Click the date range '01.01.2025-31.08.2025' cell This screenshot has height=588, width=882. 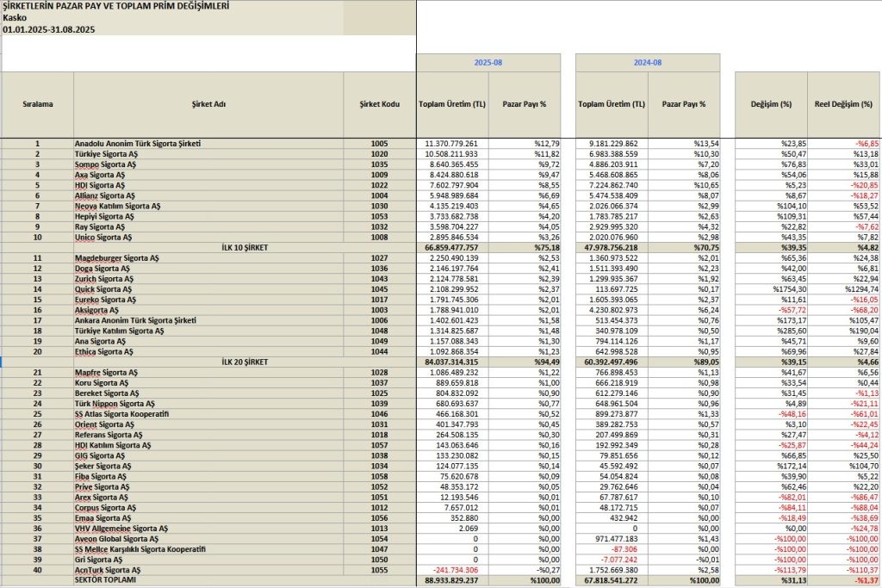coord(49,30)
